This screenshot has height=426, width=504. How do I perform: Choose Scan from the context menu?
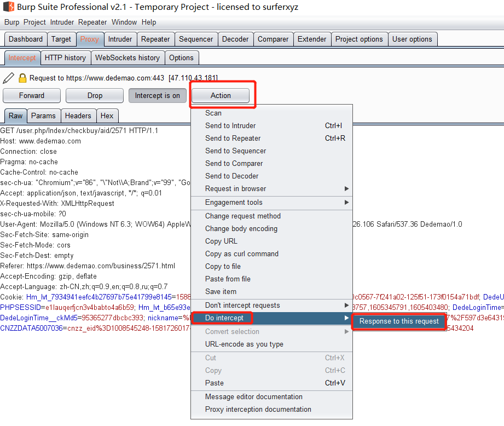pyautogui.click(x=271, y=113)
